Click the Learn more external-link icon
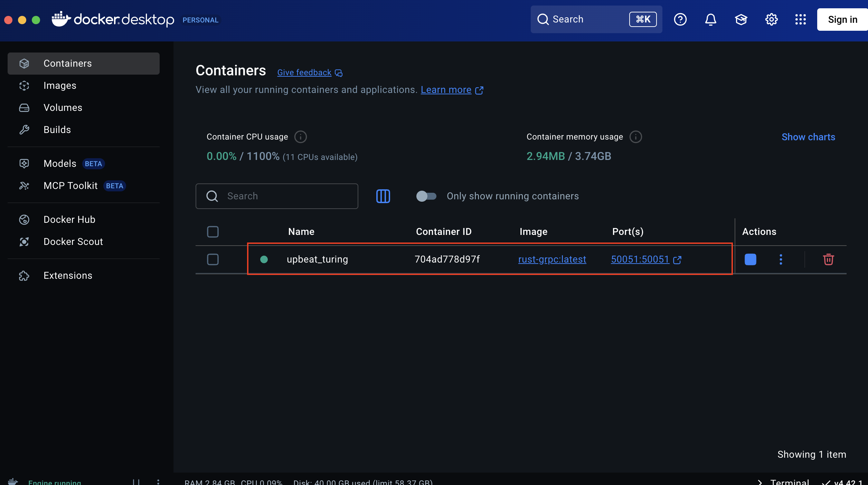Viewport: 868px width, 485px height. pyautogui.click(x=479, y=90)
